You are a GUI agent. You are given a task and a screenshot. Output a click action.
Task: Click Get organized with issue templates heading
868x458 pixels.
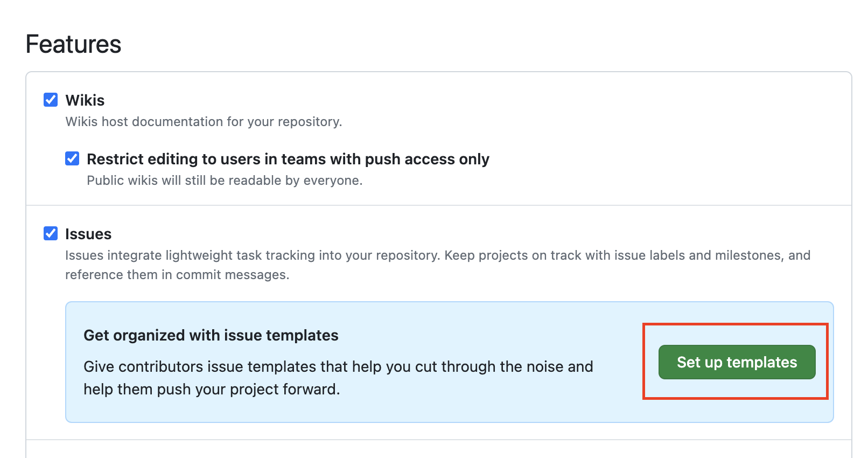(x=211, y=335)
